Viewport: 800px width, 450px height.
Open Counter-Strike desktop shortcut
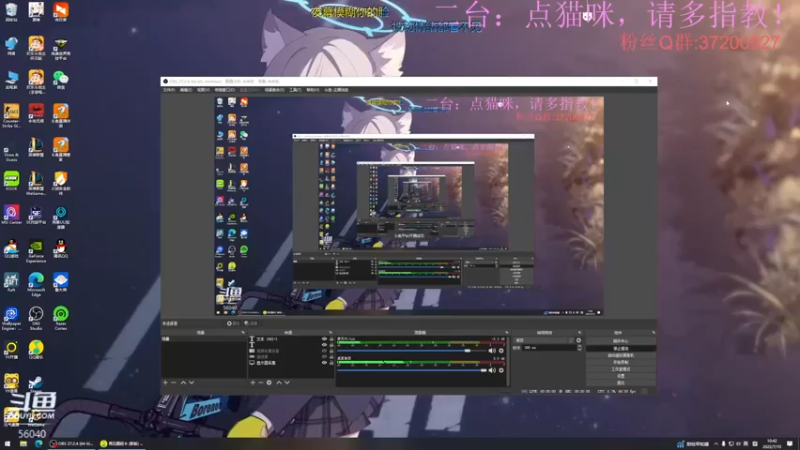[x=11, y=115]
